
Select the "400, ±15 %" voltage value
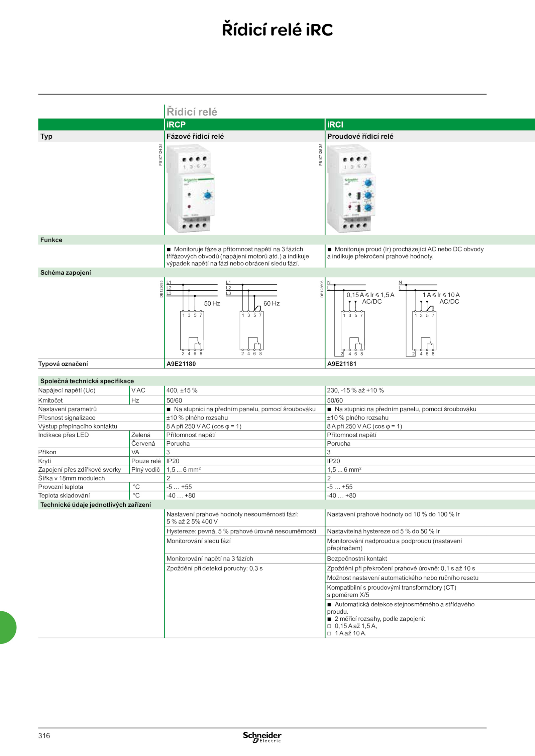(182, 390)
